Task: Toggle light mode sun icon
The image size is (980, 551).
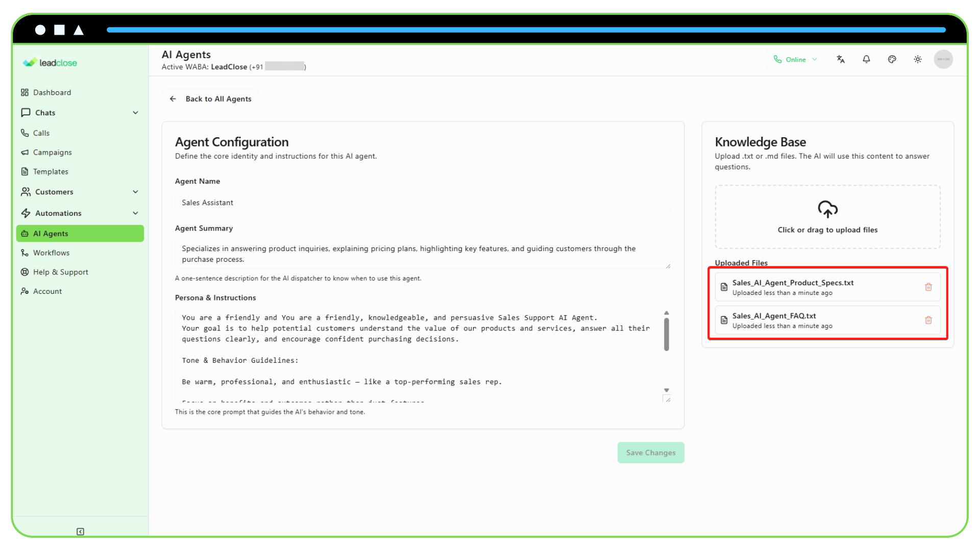Action: click(x=918, y=59)
